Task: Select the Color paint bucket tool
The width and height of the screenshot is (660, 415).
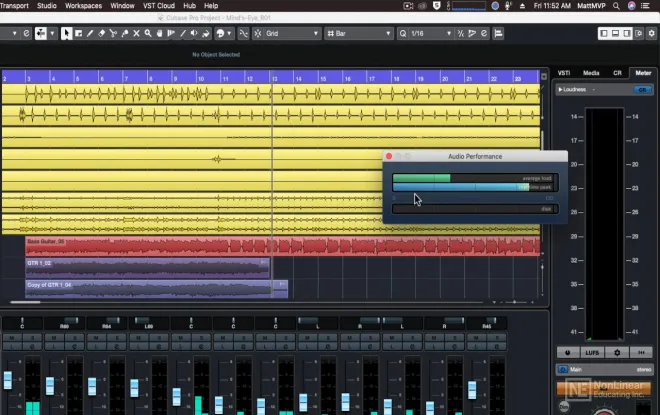Action: pyautogui.click(x=206, y=33)
